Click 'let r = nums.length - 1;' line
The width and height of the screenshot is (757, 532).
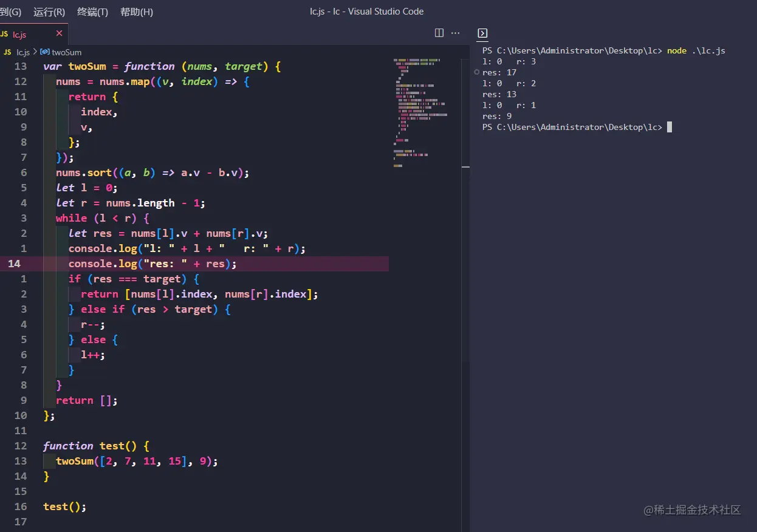pyautogui.click(x=131, y=203)
